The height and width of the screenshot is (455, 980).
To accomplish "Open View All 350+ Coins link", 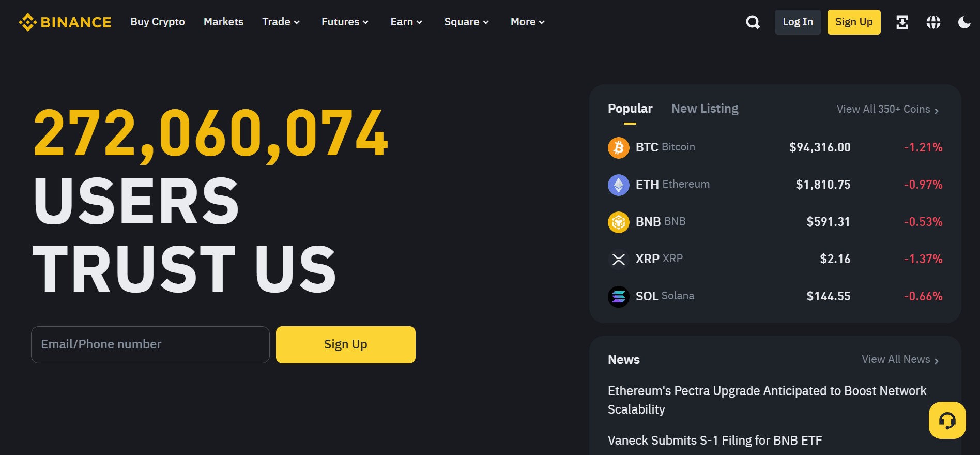I will click(x=888, y=109).
